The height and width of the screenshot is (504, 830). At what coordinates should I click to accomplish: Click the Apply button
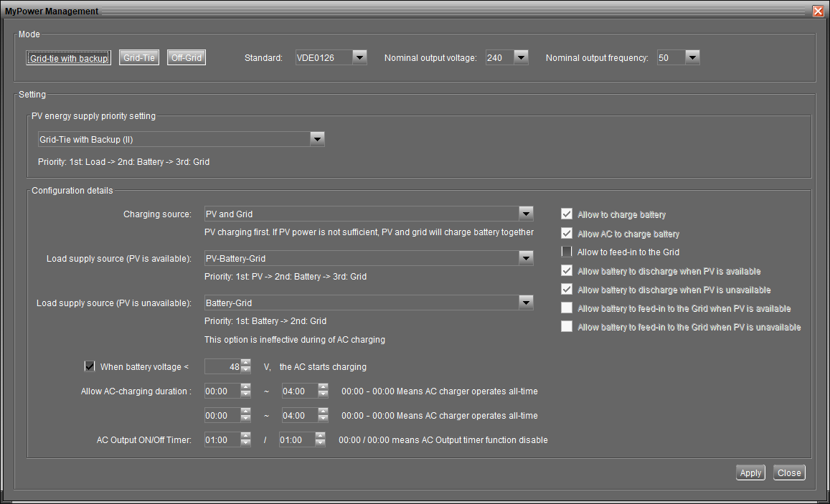click(750, 473)
